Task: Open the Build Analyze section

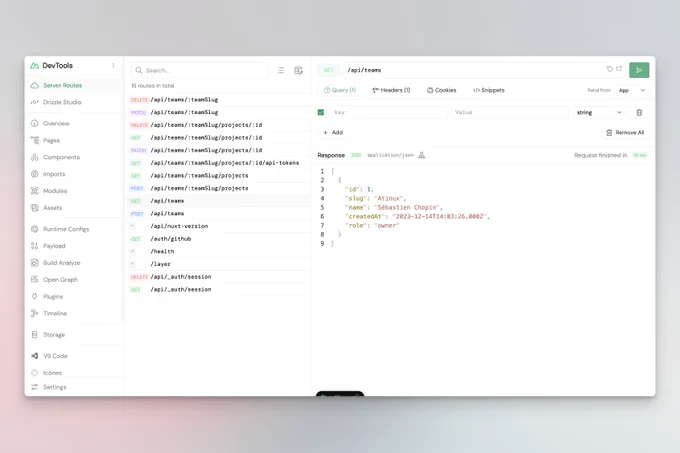Action: [74, 263]
